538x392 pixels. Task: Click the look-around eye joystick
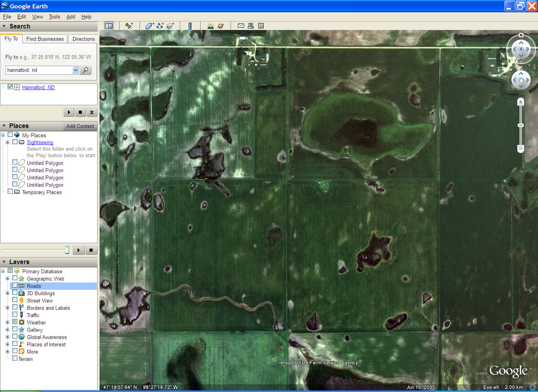tap(521, 49)
